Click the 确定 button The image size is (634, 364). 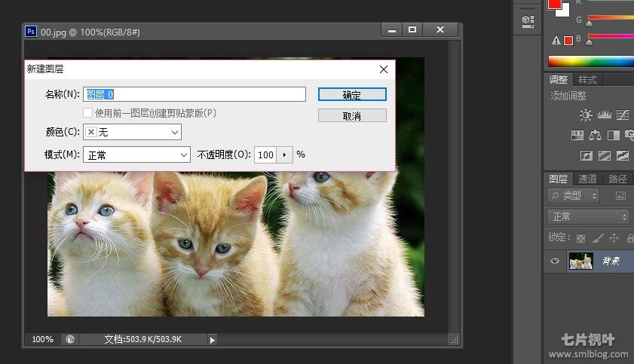point(352,94)
